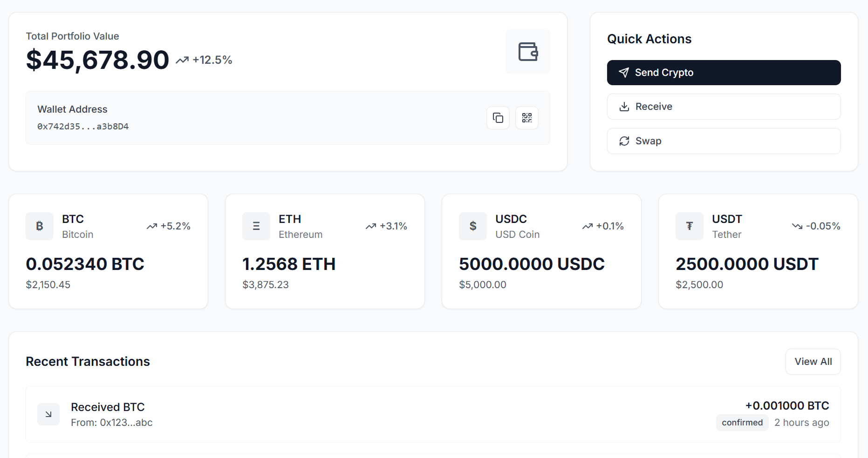Copy the wallet address
Viewport: 868px width, 458px height.
click(x=498, y=118)
